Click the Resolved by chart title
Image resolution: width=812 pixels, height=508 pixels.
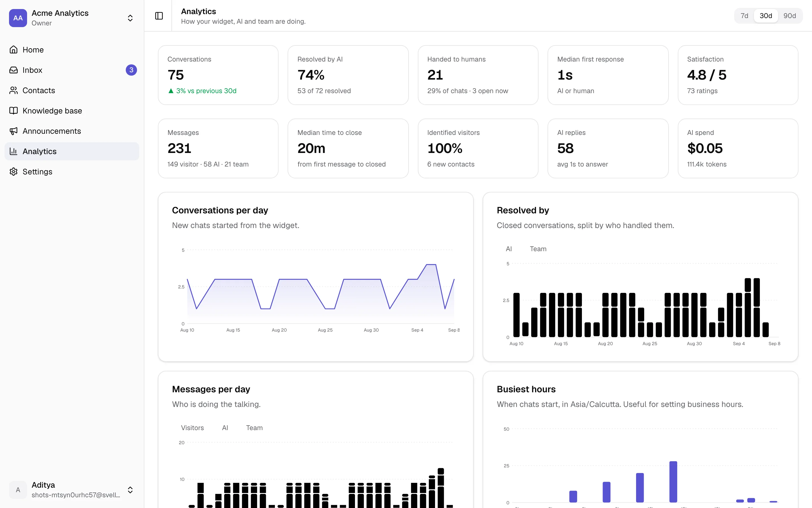click(x=523, y=210)
